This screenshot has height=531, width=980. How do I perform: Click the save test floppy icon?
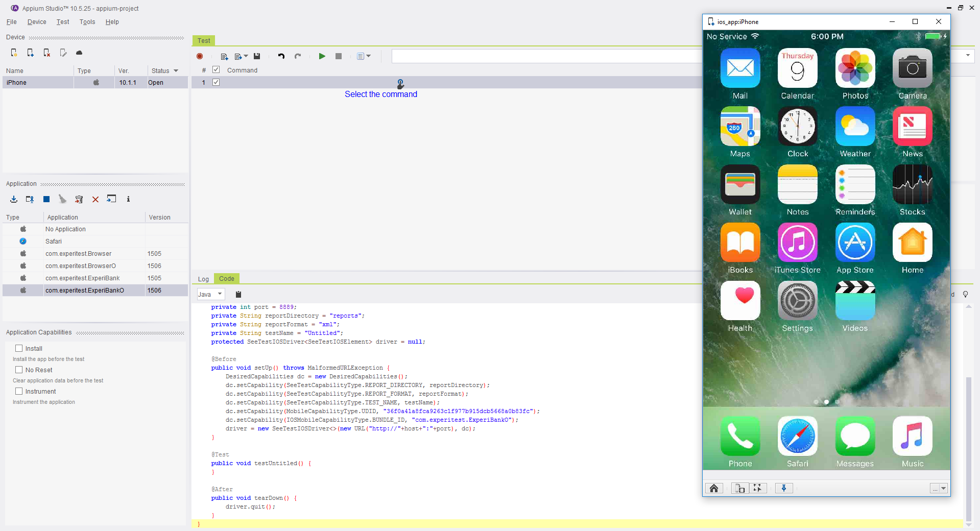pyautogui.click(x=257, y=56)
